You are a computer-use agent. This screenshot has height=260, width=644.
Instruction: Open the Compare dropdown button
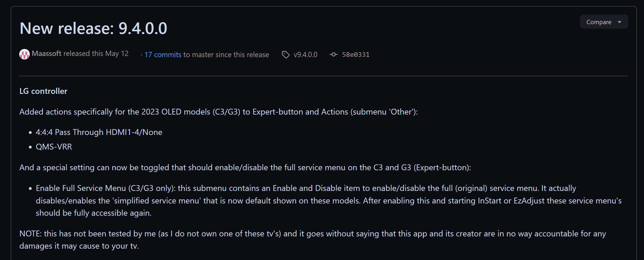pos(604,22)
